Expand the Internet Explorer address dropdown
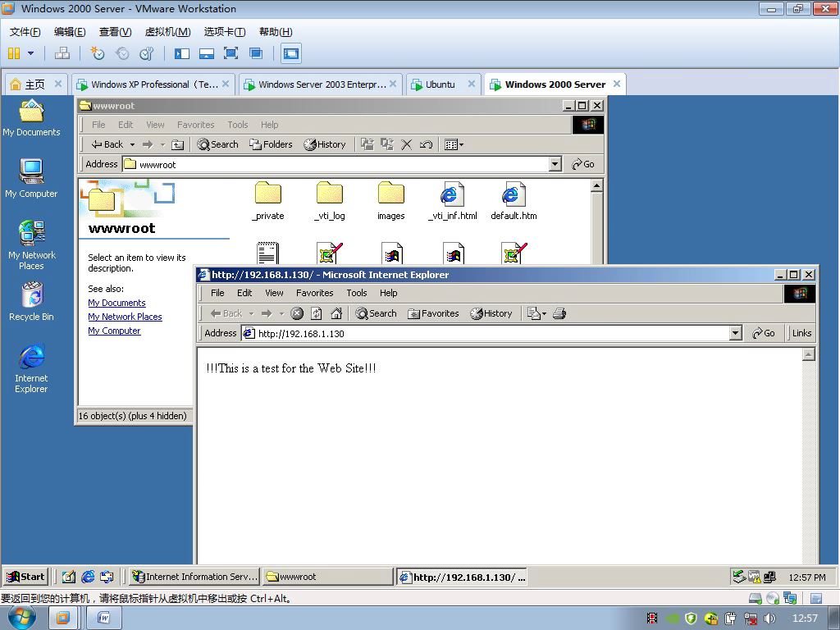The height and width of the screenshot is (630, 840). pyautogui.click(x=736, y=333)
